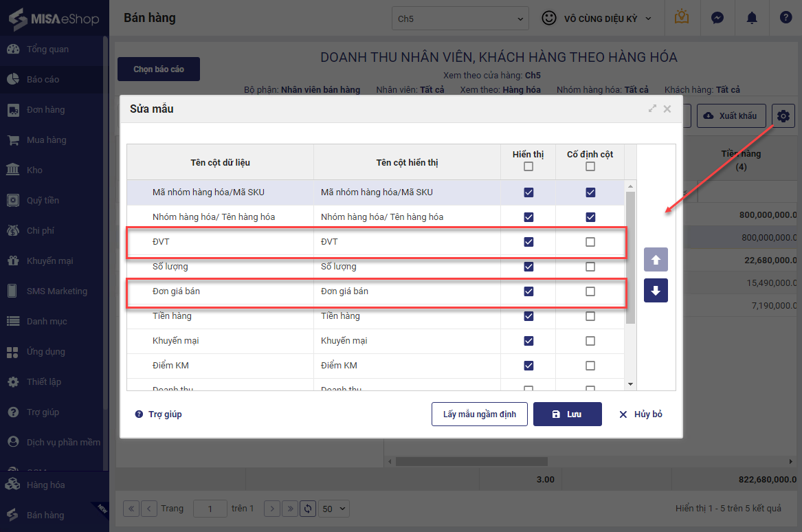
Task: Click the page number input field
Action: (x=210, y=509)
